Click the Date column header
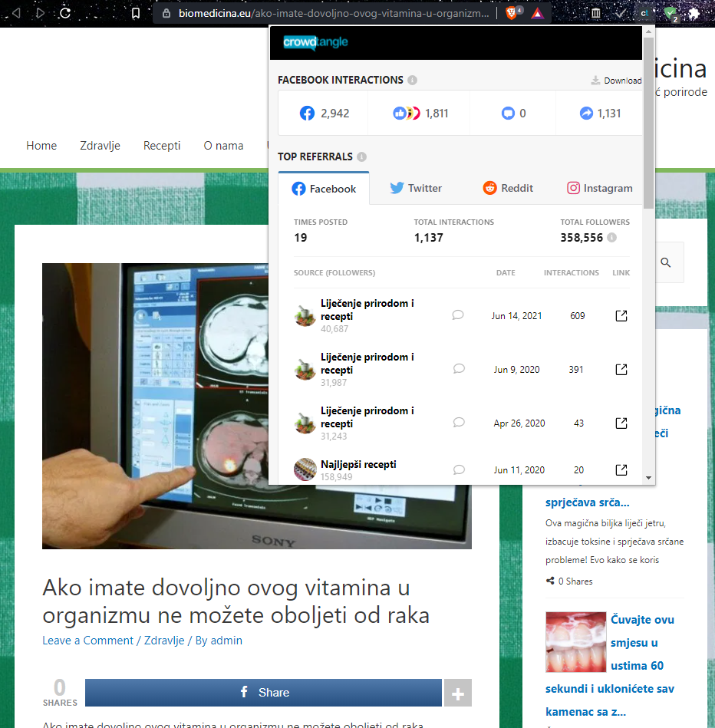715x728 pixels. (506, 273)
